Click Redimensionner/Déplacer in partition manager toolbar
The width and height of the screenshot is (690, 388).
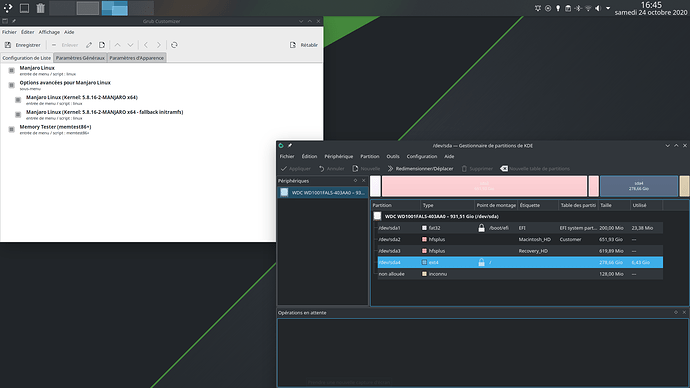(420, 168)
